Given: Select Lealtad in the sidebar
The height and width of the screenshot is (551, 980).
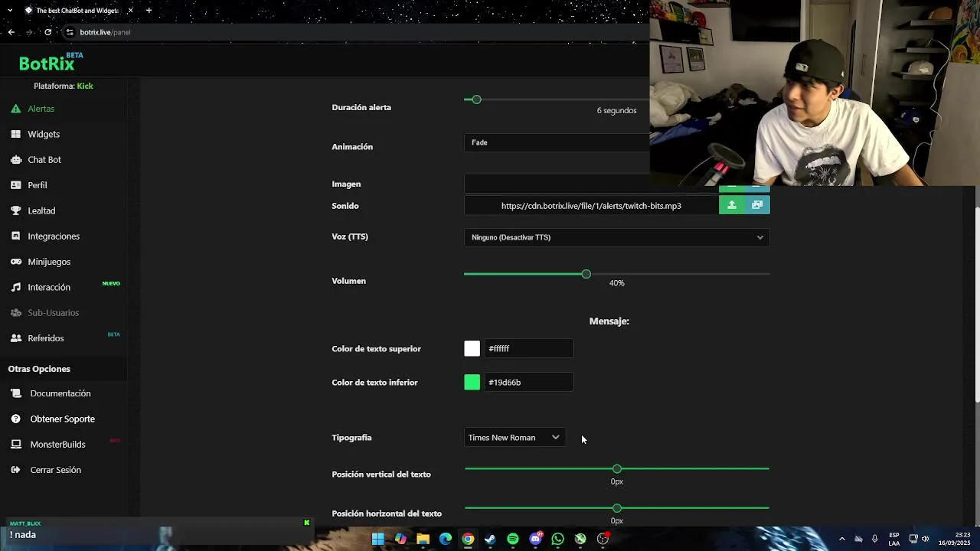Looking at the screenshot, I should click(x=41, y=210).
